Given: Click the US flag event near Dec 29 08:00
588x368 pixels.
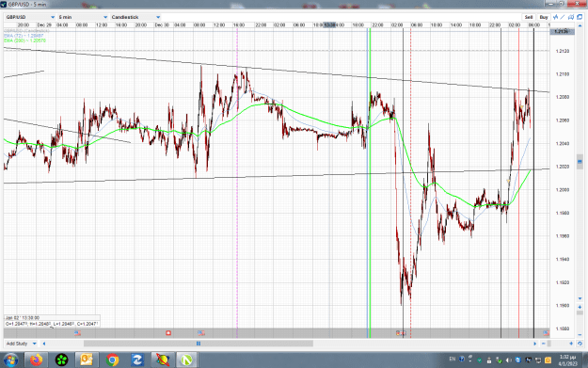Looking at the screenshot, I should coord(78,333).
